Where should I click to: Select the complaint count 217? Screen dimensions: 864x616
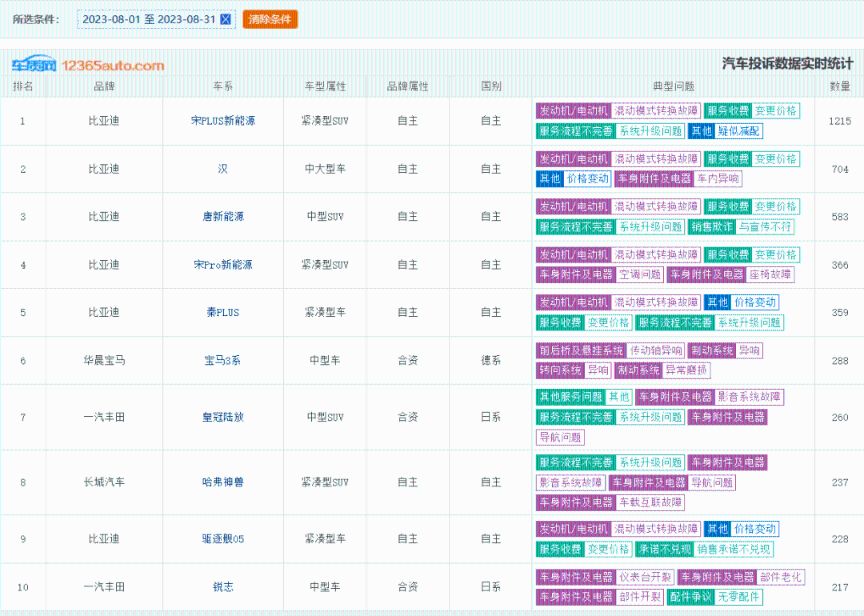[x=840, y=587]
